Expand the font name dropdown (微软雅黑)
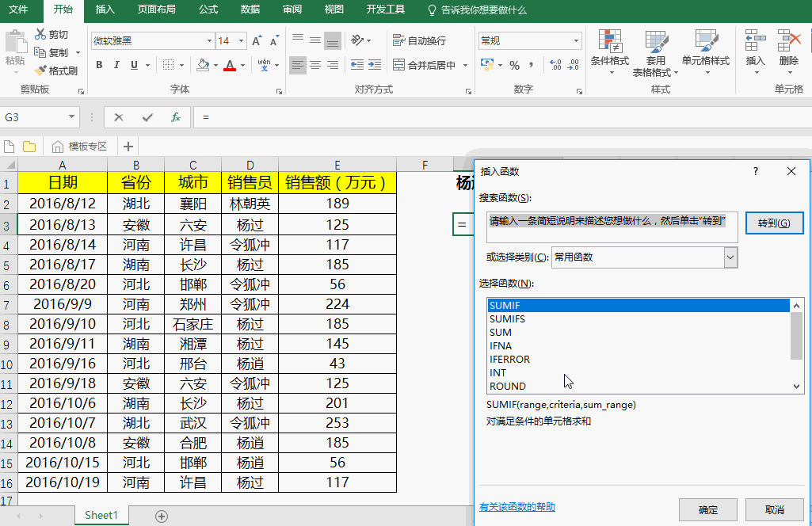 pyautogui.click(x=209, y=41)
